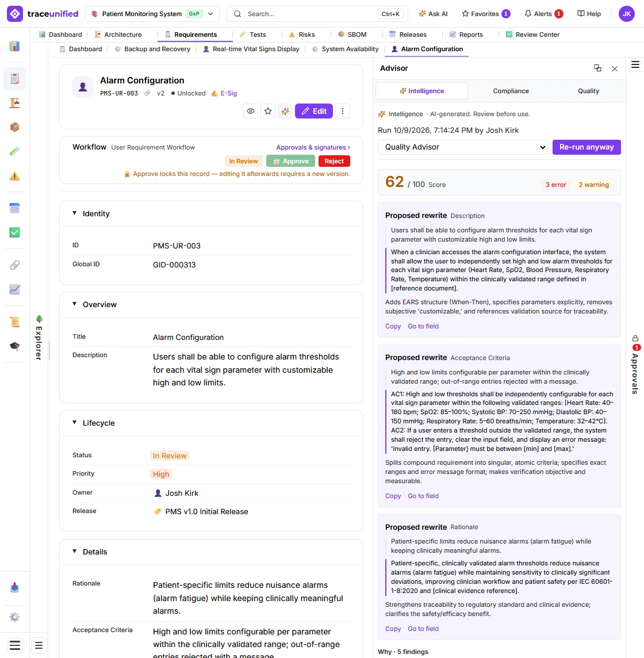The height and width of the screenshot is (658, 644).
Task: Open the settings gear icon in left sidebar
Action: pyautogui.click(x=15, y=617)
